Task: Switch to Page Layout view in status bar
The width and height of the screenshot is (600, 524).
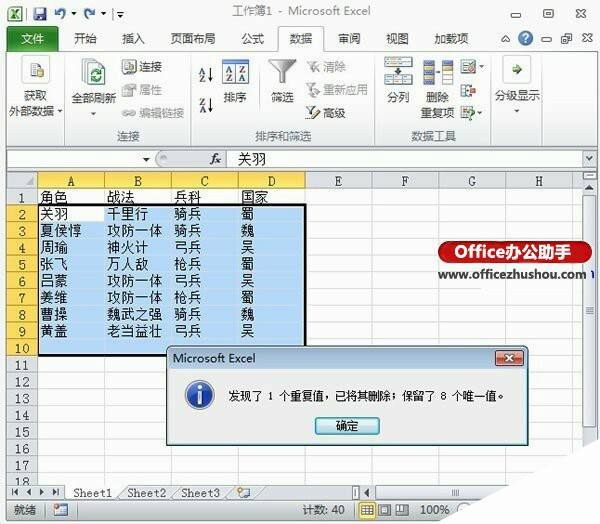Action: coord(385,510)
